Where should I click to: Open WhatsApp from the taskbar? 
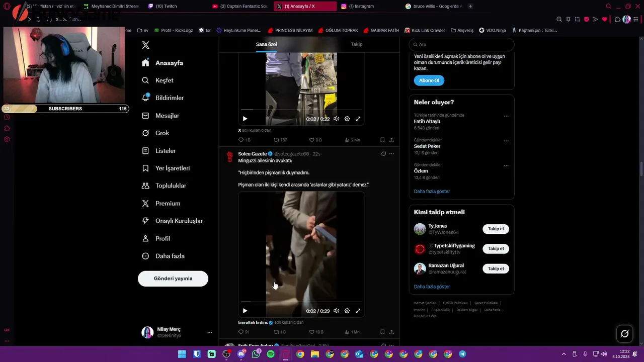pyautogui.click(x=256, y=354)
